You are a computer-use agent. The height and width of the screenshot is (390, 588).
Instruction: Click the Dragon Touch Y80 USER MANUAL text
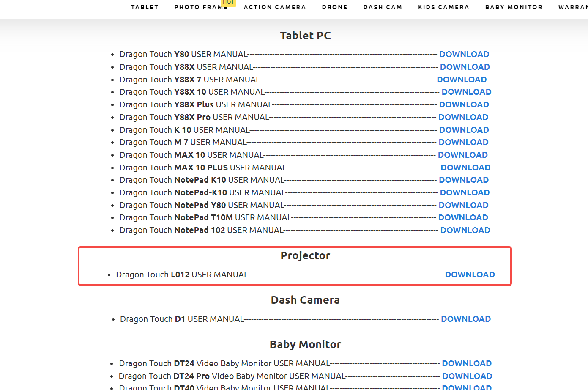click(183, 54)
